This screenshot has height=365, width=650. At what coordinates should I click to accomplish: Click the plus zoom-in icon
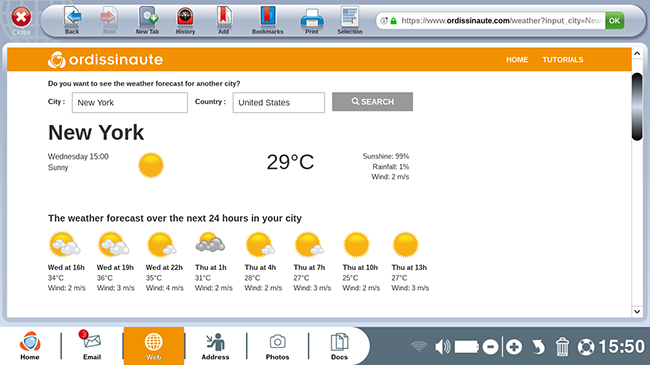tap(514, 347)
